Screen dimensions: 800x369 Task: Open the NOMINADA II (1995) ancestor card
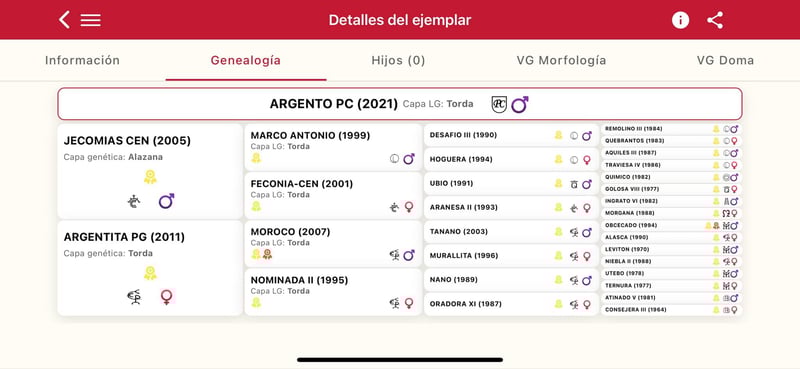coord(333,292)
